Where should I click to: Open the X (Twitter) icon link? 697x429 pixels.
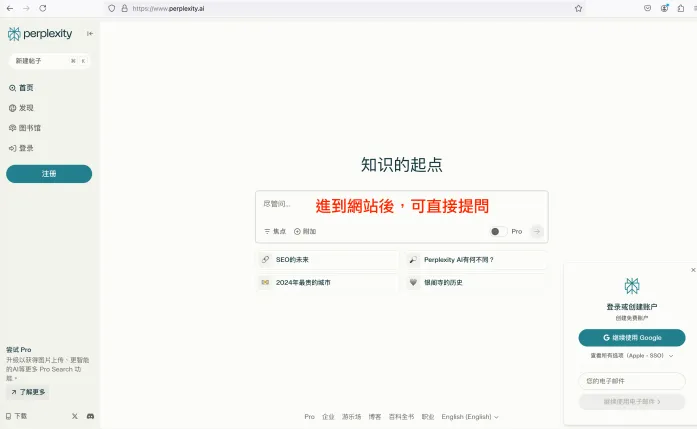point(75,415)
